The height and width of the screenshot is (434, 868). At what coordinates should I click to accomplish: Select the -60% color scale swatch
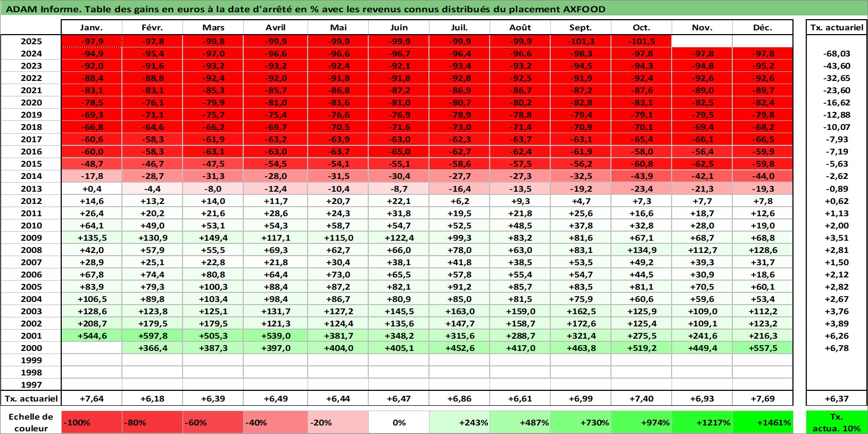(213, 422)
